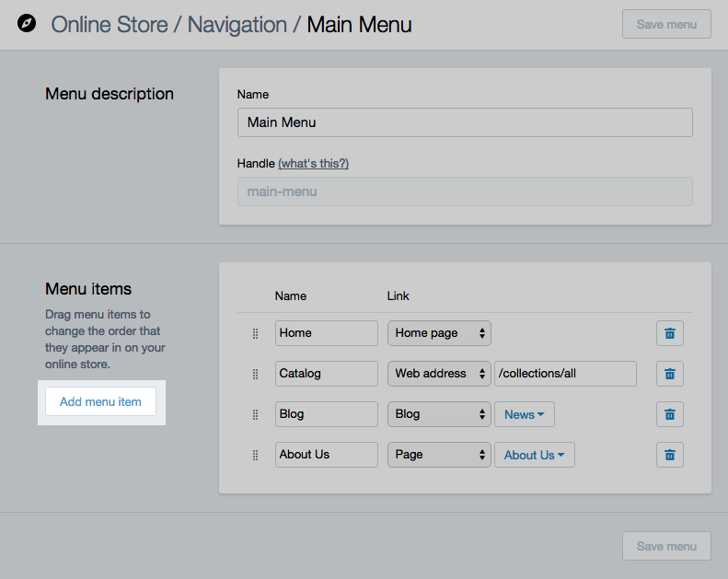Grab the drag handle for About Us row

coord(255,455)
